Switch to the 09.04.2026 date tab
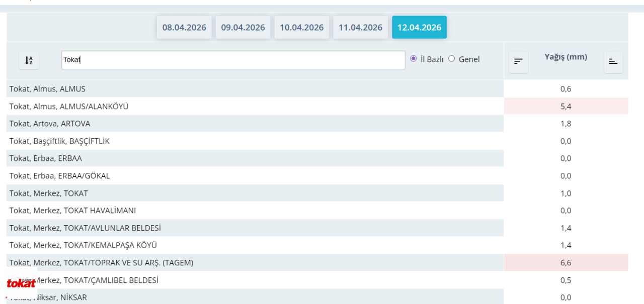Image resolution: width=644 pixels, height=304 pixels. coord(243,27)
